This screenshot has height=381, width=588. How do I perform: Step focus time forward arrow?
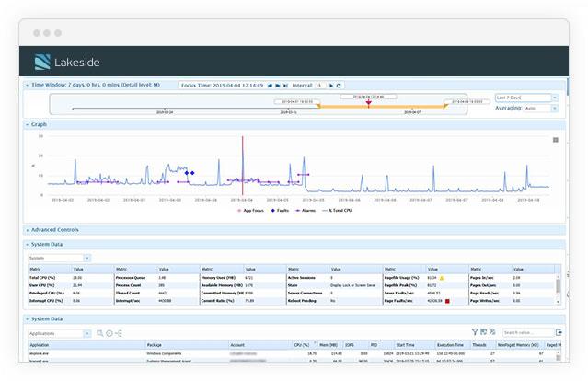point(278,86)
